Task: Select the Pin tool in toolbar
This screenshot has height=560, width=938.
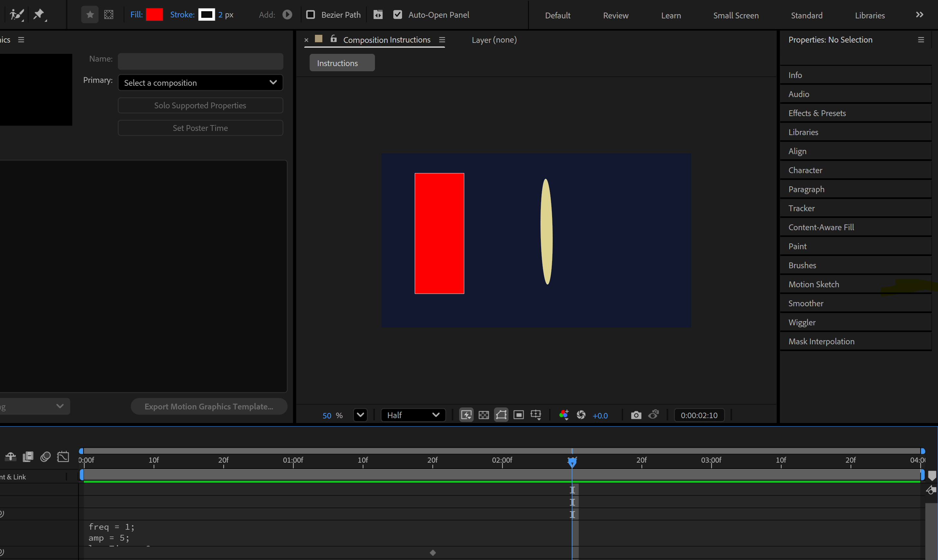Action: [x=39, y=15]
